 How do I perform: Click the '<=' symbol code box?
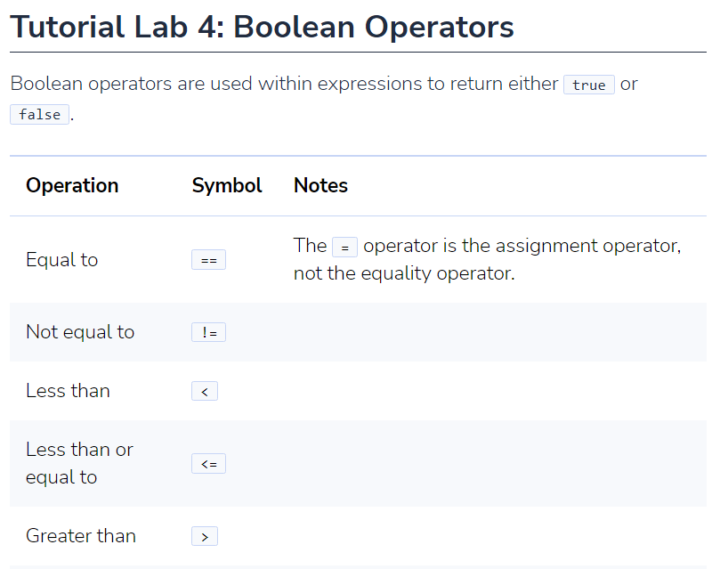pyautogui.click(x=208, y=464)
